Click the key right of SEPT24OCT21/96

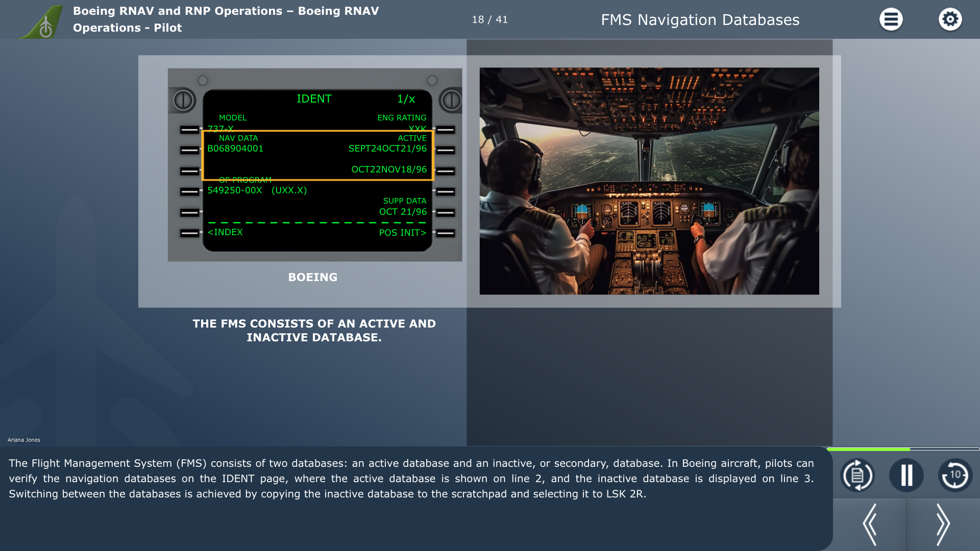click(x=446, y=150)
